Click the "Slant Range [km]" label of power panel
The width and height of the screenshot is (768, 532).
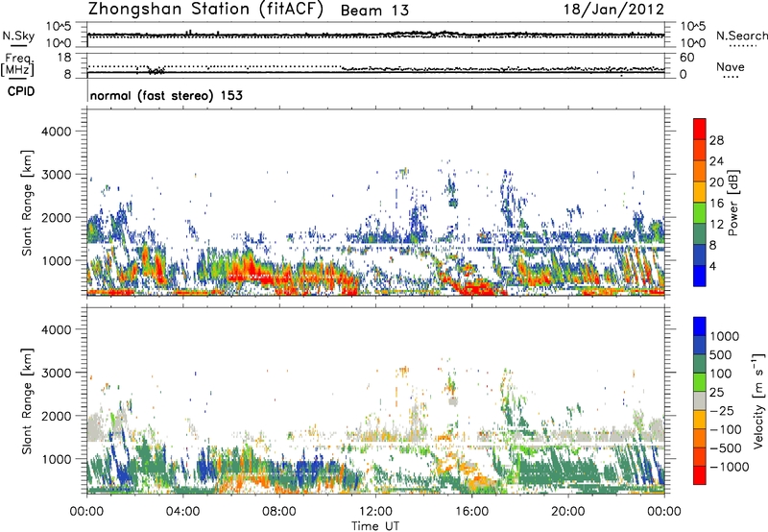tap(27, 203)
